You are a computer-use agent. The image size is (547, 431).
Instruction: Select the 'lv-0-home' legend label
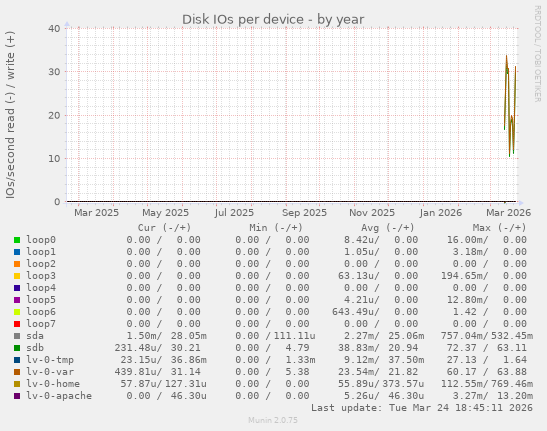point(53,384)
